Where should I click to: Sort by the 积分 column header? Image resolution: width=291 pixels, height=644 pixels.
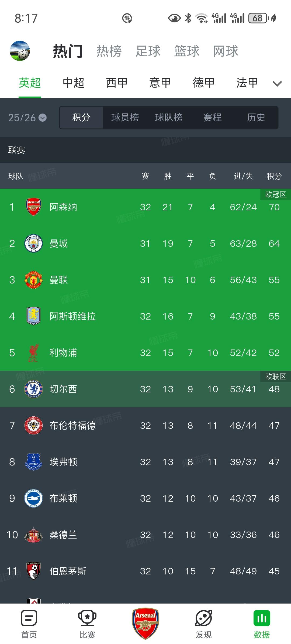tap(274, 176)
